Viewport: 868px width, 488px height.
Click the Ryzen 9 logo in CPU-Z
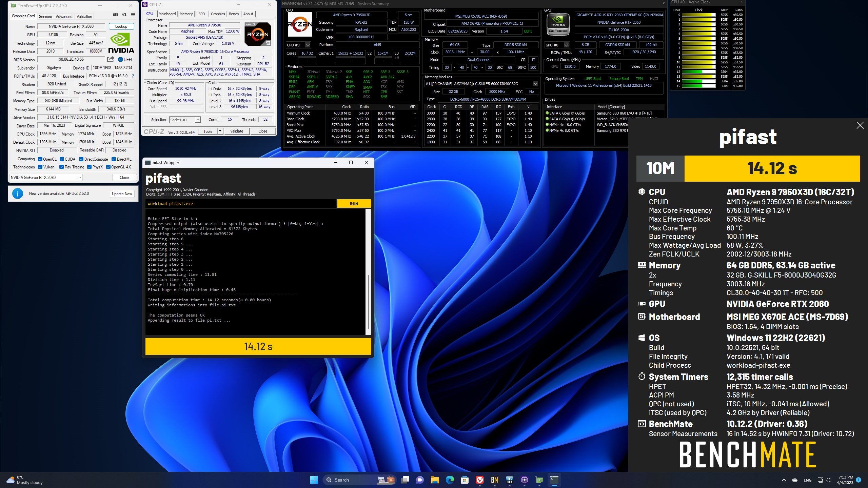258,34
